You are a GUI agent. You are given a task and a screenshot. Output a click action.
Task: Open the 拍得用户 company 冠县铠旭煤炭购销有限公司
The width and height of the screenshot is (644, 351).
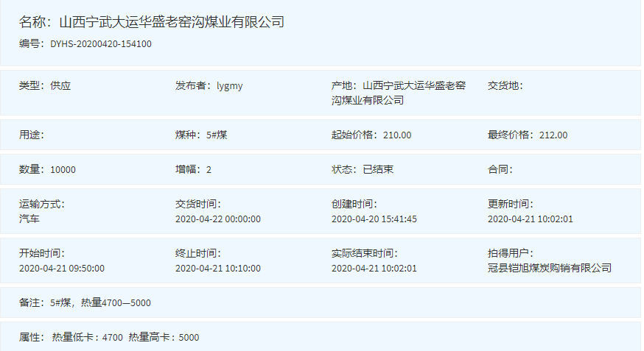(550, 269)
